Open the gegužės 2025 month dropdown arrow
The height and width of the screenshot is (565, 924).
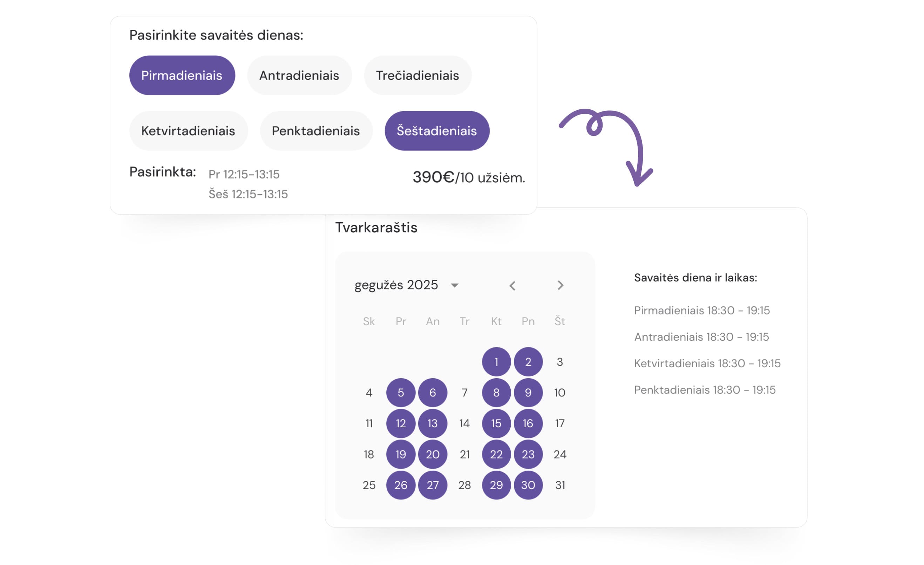(x=455, y=286)
